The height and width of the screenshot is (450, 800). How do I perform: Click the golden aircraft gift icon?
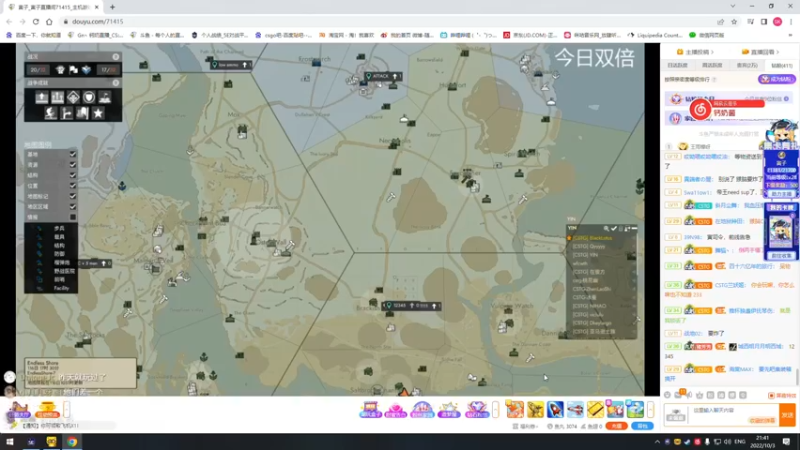pos(535,409)
